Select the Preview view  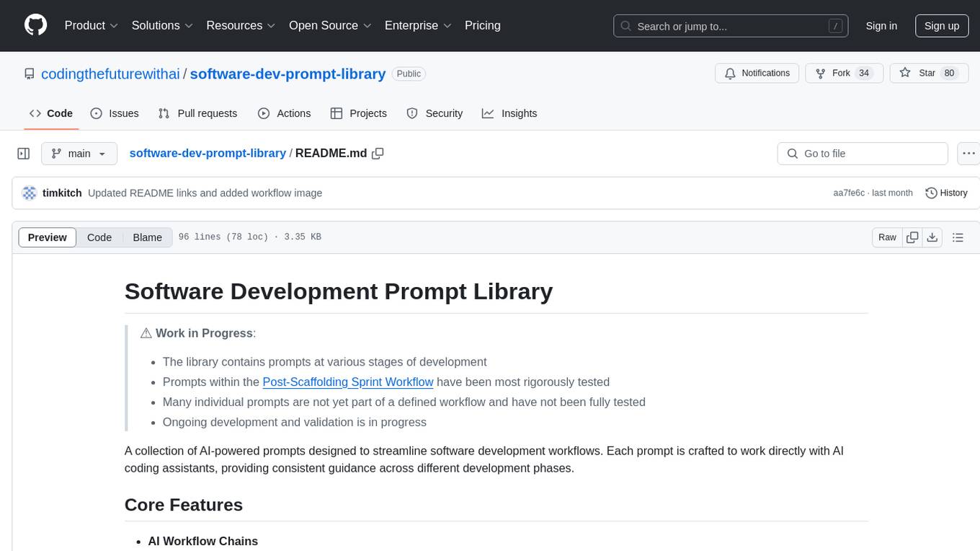coord(48,237)
